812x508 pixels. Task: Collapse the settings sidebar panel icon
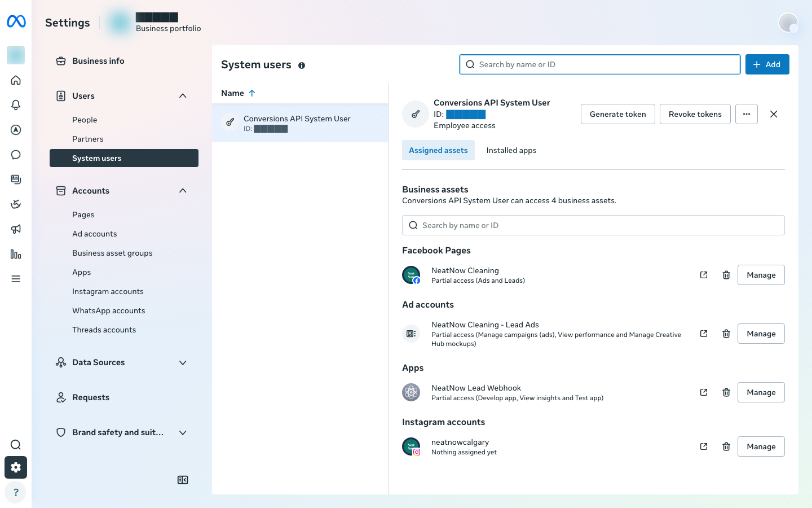[183, 480]
